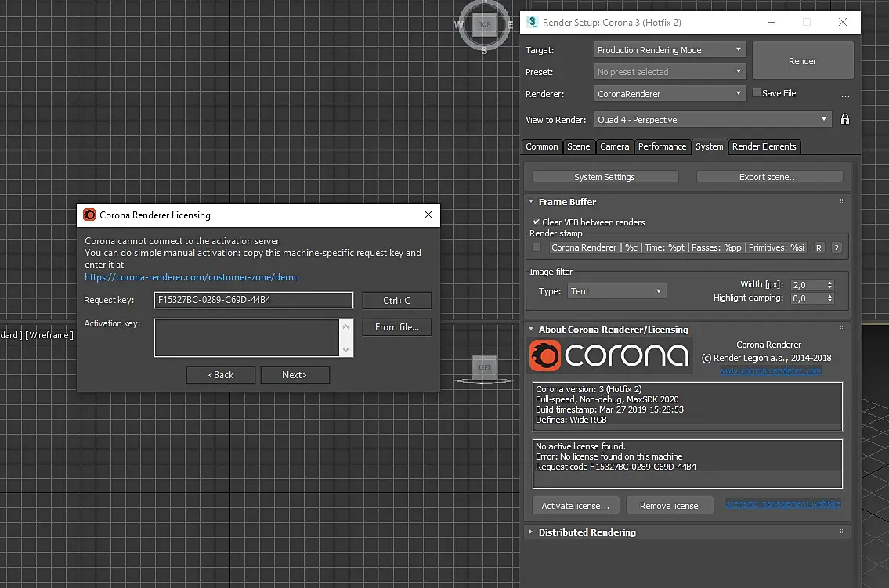Click the question mark help button in Render stamp
889x588 pixels.
pos(837,248)
